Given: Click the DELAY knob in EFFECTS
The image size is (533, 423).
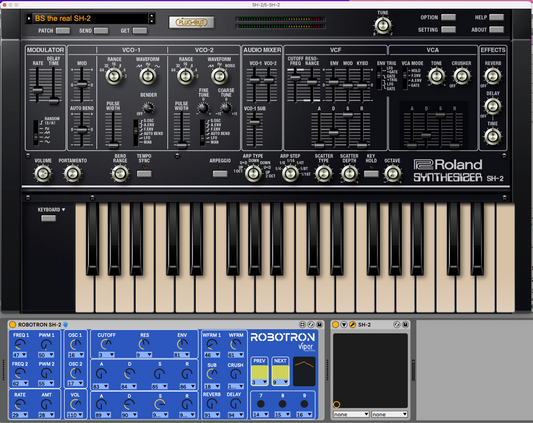Looking at the screenshot, I should (x=493, y=106).
